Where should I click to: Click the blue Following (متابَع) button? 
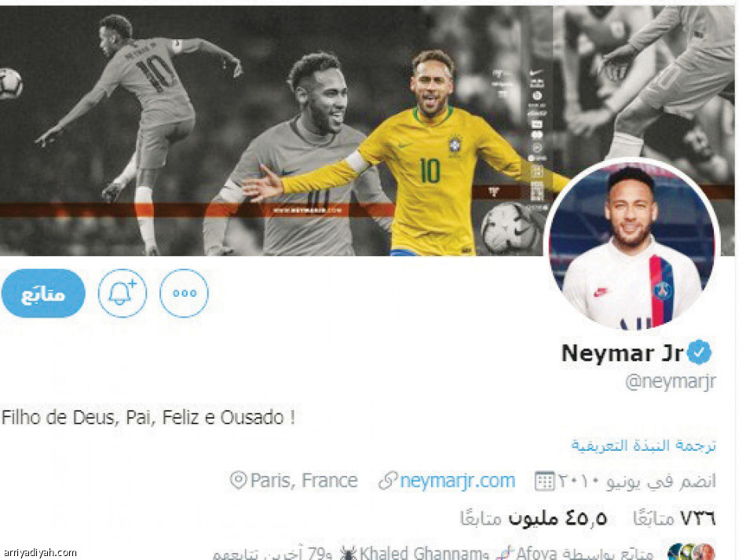[x=43, y=293]
